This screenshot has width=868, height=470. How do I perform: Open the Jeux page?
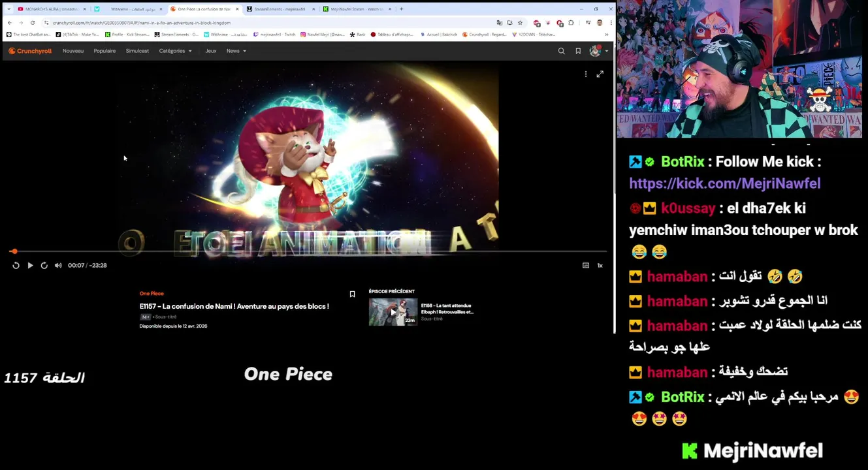pos(211,51)
